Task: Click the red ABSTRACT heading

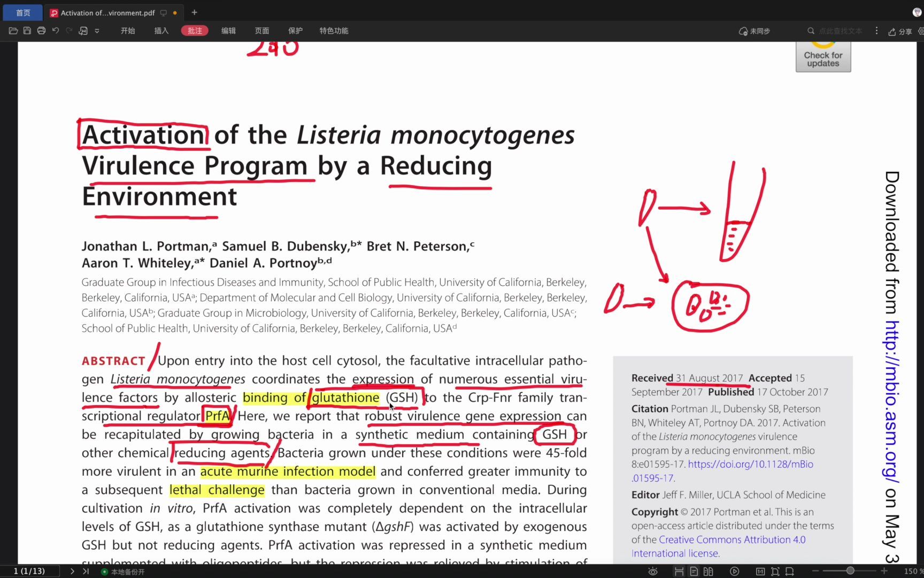Action: [113, 361]
